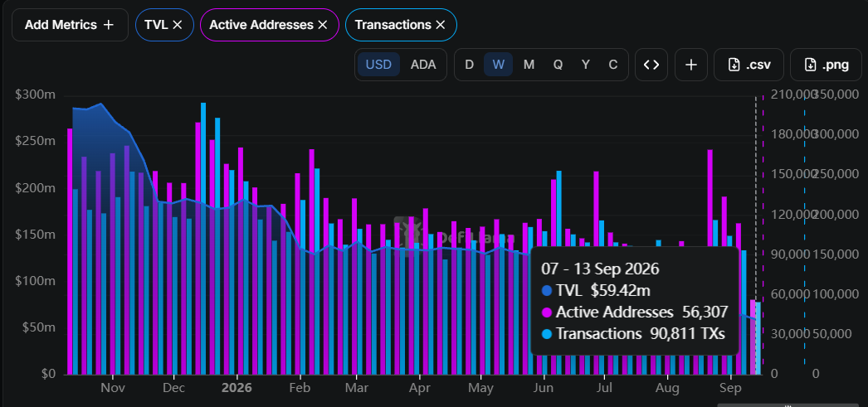Select the weekly W interval
This screenshot has width=868, height=407.
498,65
